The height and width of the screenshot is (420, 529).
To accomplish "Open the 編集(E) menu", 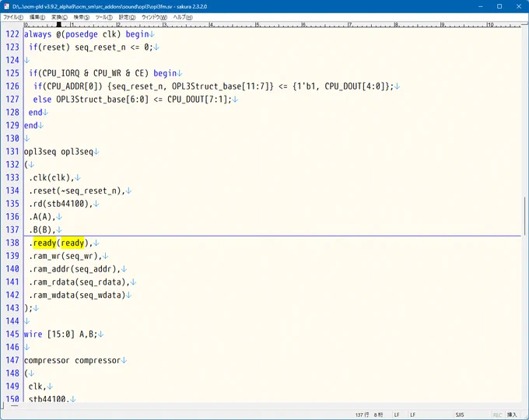I will tap(37, 17).
